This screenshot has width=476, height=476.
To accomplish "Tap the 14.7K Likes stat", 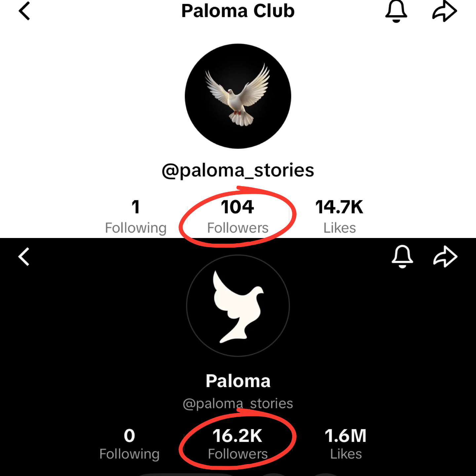I will pos(339,217).
